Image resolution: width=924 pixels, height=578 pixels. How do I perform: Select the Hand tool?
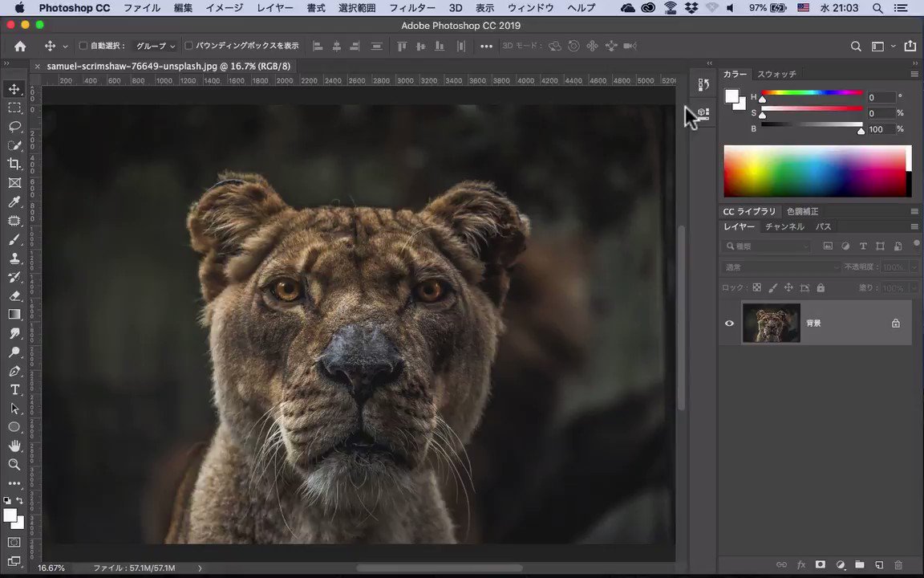coord(14,446)
